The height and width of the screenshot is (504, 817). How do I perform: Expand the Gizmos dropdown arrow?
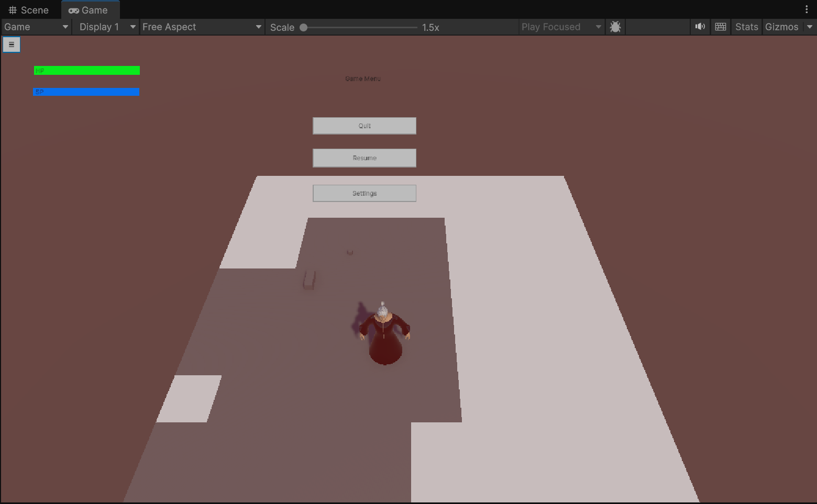pos(810,27)
